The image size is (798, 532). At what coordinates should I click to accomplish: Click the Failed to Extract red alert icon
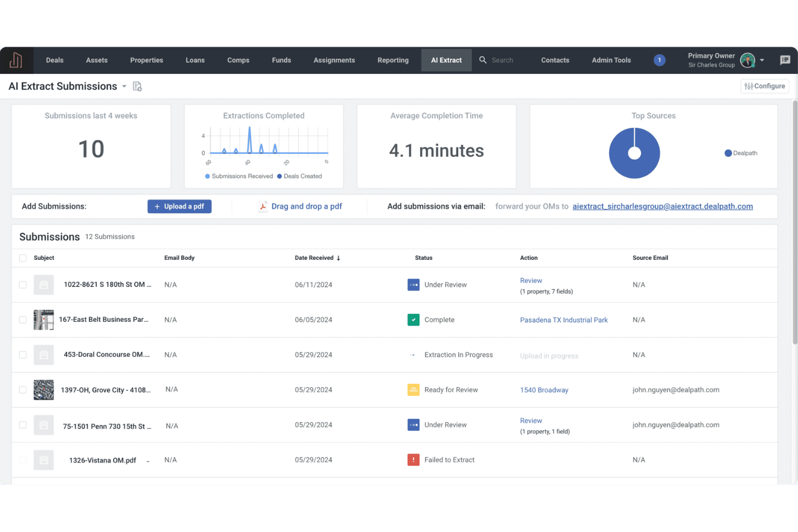tap(413, 459)
